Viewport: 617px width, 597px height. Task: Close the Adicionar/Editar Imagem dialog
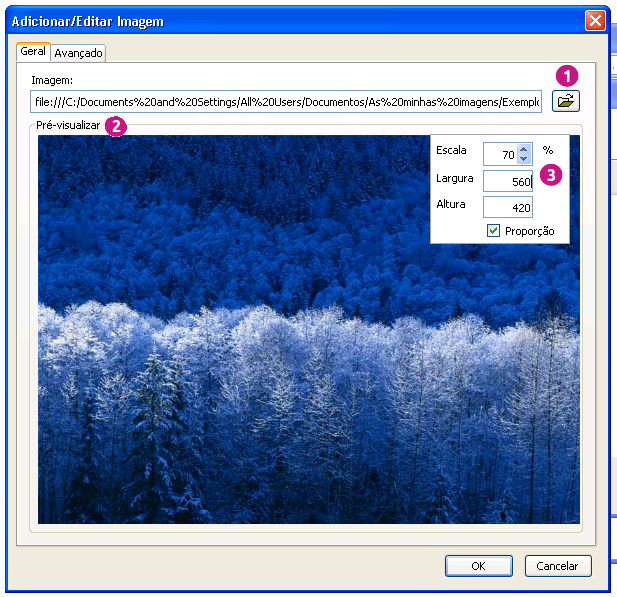coord(595,21)
